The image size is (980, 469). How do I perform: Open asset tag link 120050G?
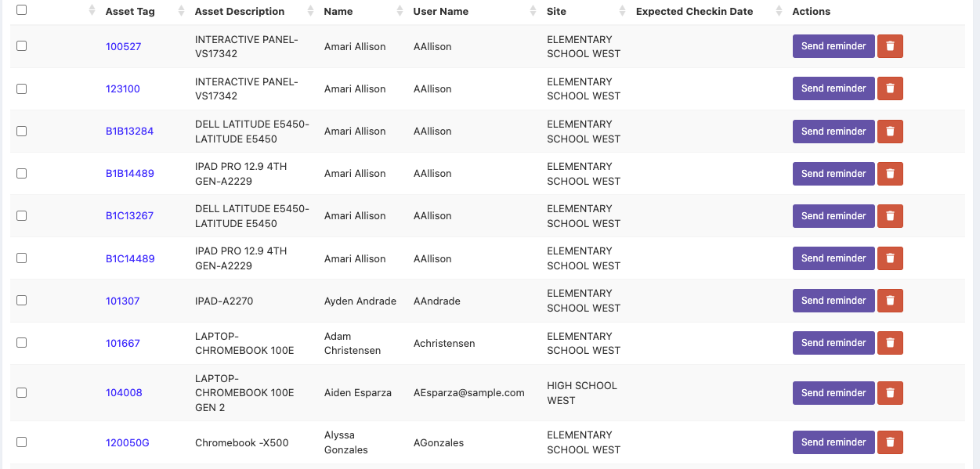coord(127,443)
